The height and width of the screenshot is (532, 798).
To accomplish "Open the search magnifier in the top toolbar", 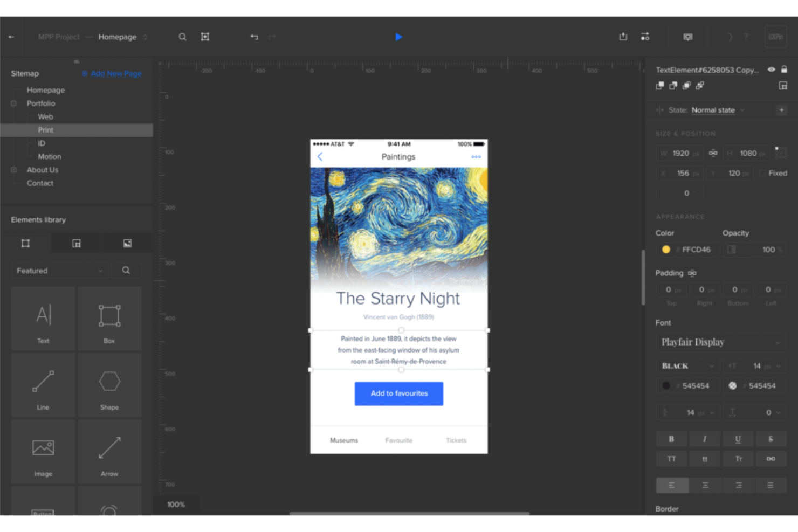I will 182,37.
